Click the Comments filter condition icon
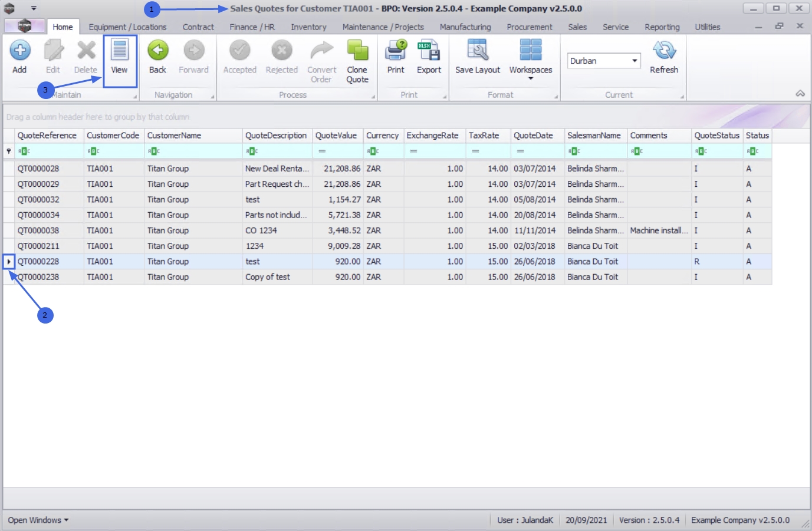The height and width of the screenshot is (531, 812). (x=637, y=151)
